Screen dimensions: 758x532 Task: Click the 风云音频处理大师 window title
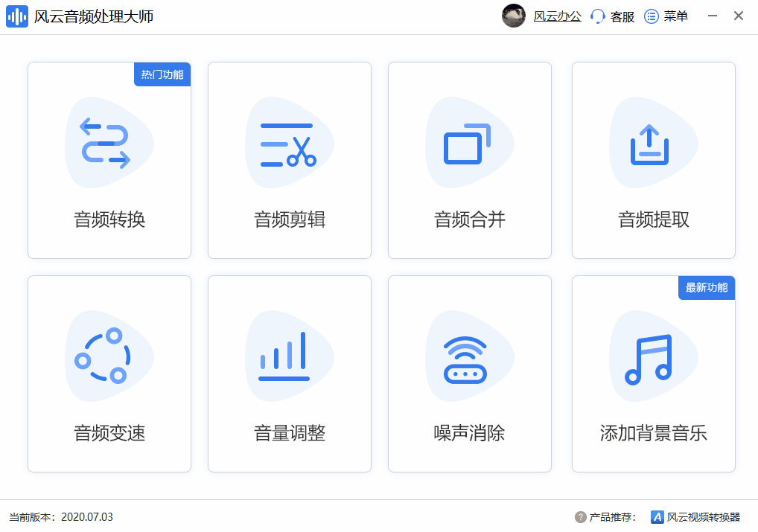[94, 16]
